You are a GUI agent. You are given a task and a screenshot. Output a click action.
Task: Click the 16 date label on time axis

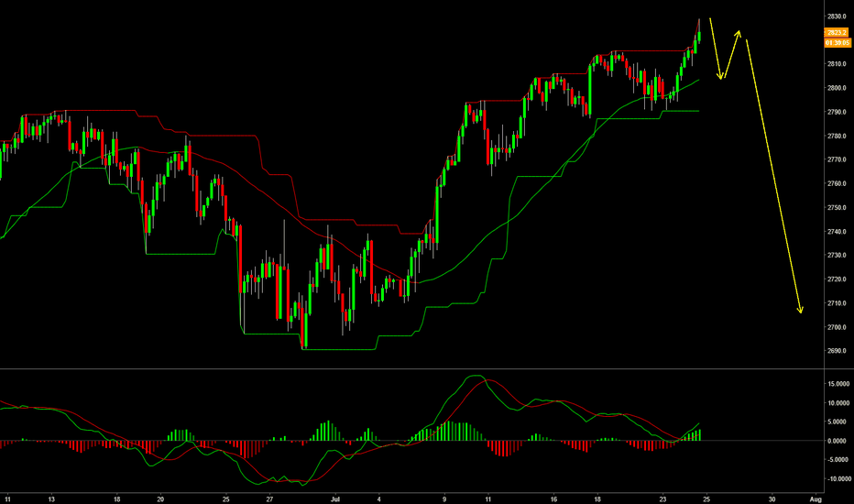click(553, 499)
